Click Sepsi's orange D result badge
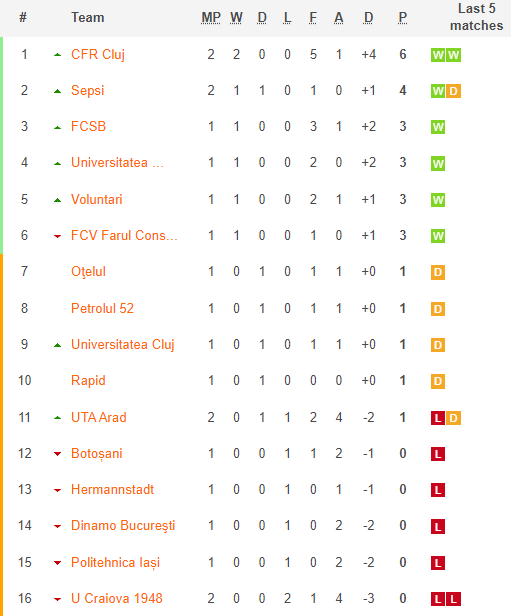The image size is (511, 616). [x=453, y=91]
